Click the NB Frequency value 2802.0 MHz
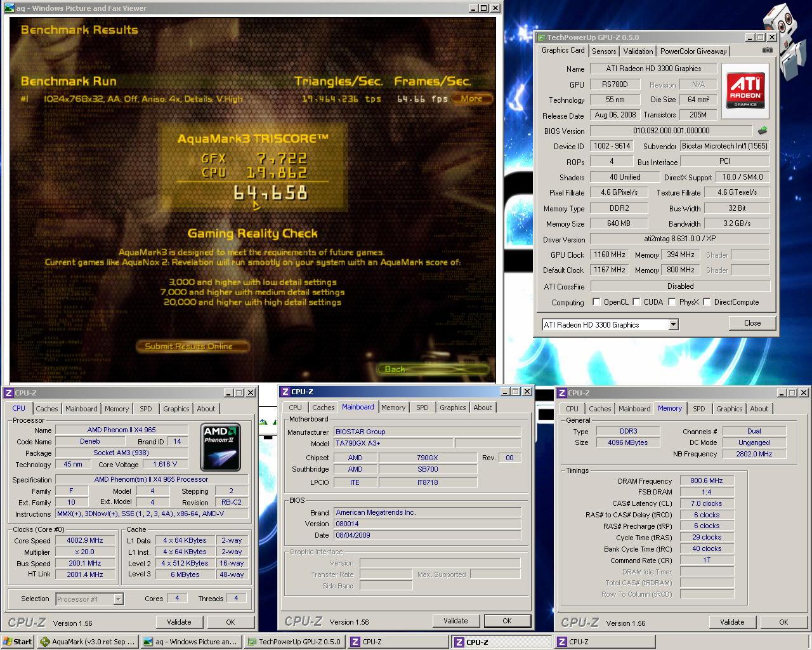 tap(754, 454)
